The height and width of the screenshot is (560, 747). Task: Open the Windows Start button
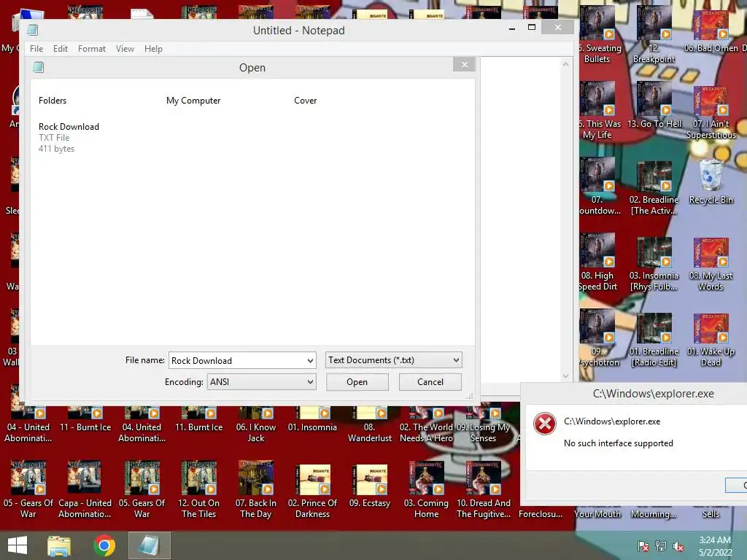[18, 545]
